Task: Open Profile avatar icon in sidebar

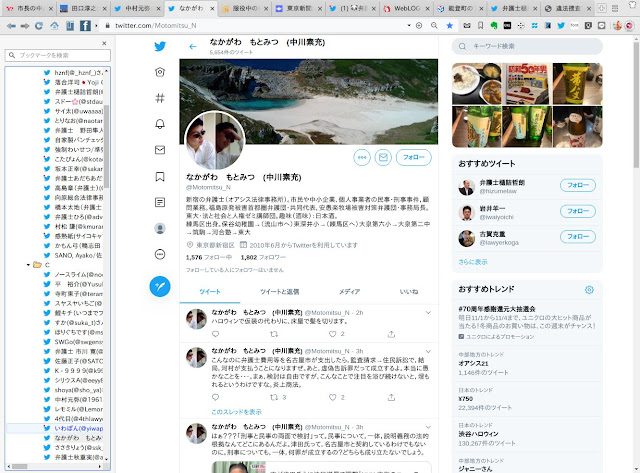Action: point(160,229)
